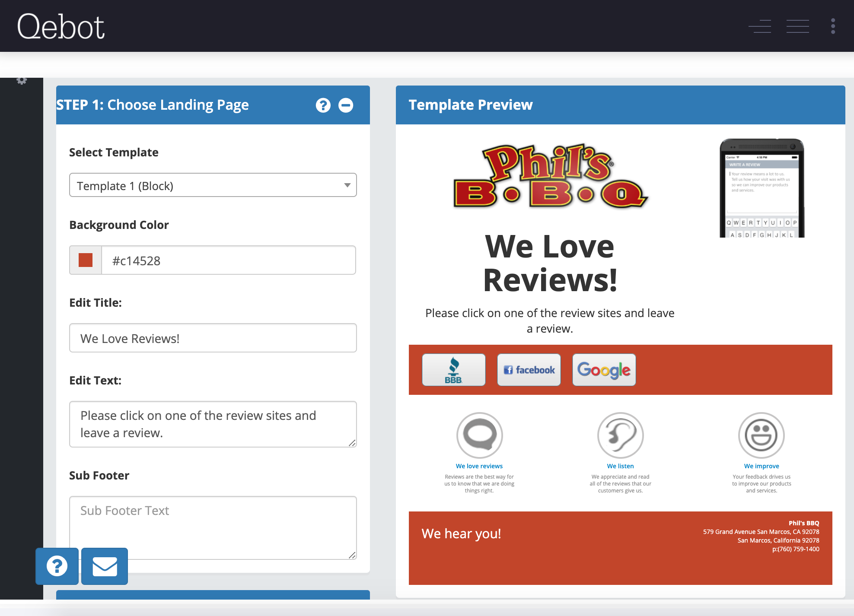854x616 pixels.
Task: Click the phone mockup image in preview
Action: [762, 188]
